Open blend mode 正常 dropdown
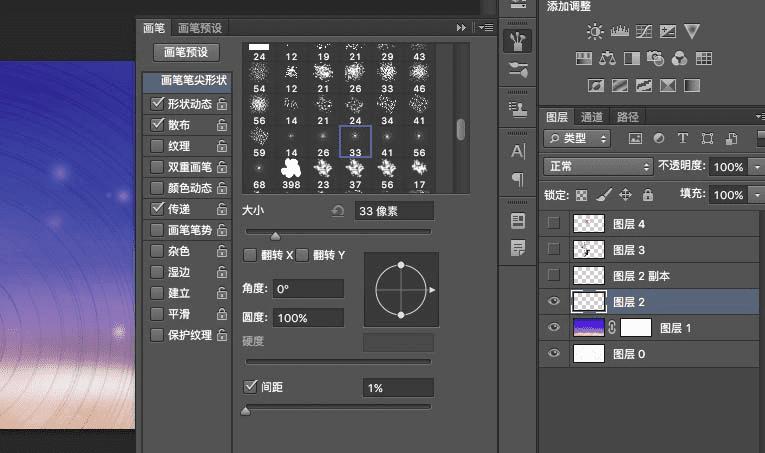 (598, 166)
